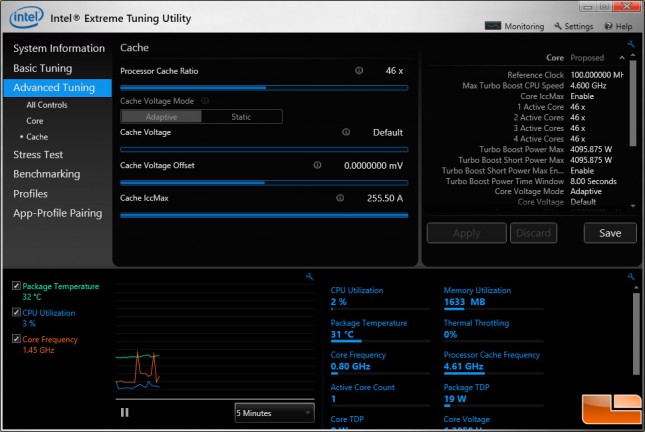Show info icon beside Cache Voltage
The height and width of the screenshot is (432, 645).
point(346,132)
